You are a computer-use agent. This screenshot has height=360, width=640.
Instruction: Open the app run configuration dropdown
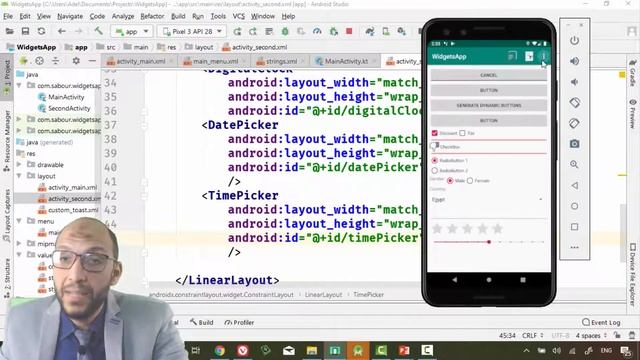tap(131, 31)
